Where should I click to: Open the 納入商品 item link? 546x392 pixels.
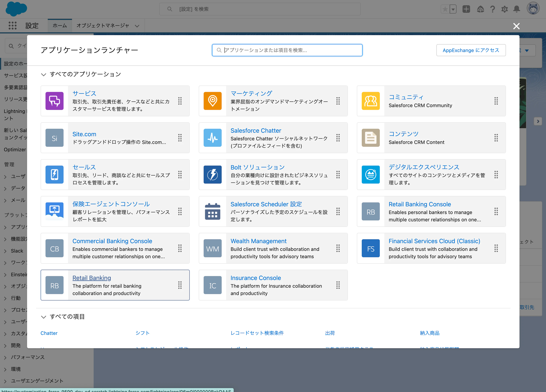(x=430, y=333)
